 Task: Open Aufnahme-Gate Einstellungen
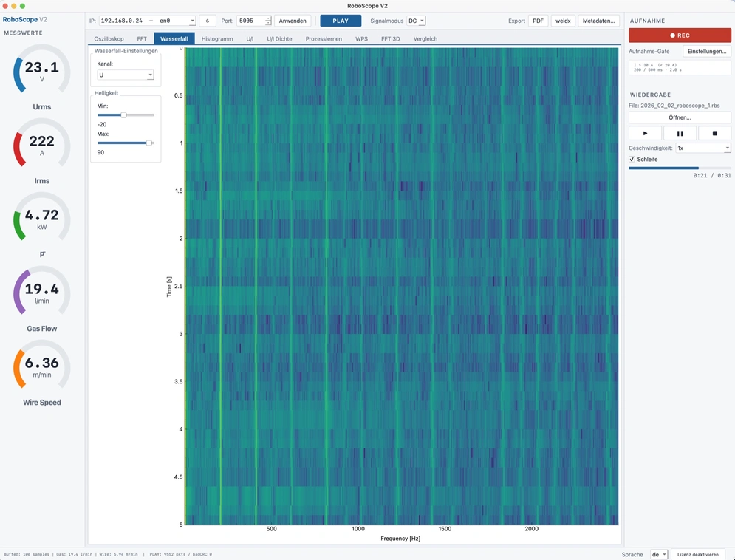click(707, 51)
